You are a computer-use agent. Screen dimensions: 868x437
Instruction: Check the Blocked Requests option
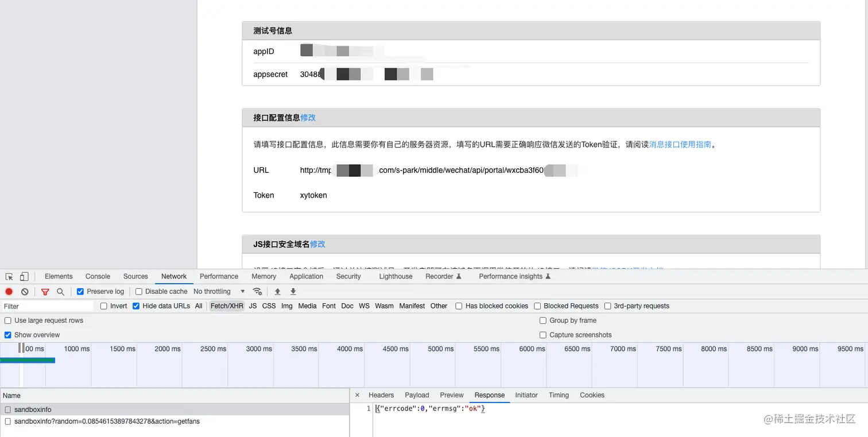[x=537, y=306]
